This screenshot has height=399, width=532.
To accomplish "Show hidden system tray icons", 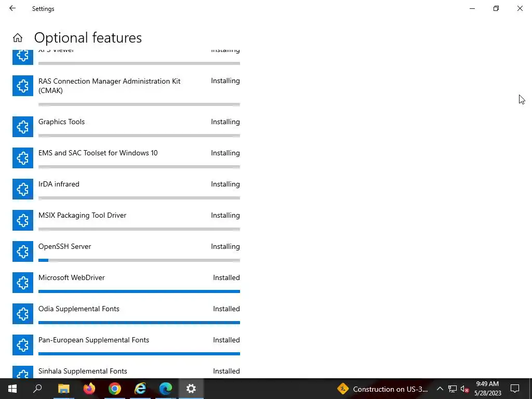I will click(440, 389).
